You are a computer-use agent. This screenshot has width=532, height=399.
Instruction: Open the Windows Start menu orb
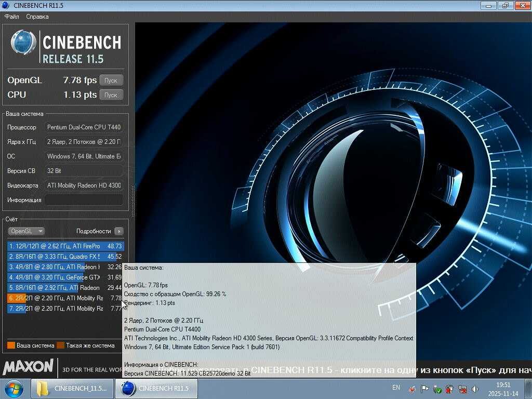click(14, 389)
